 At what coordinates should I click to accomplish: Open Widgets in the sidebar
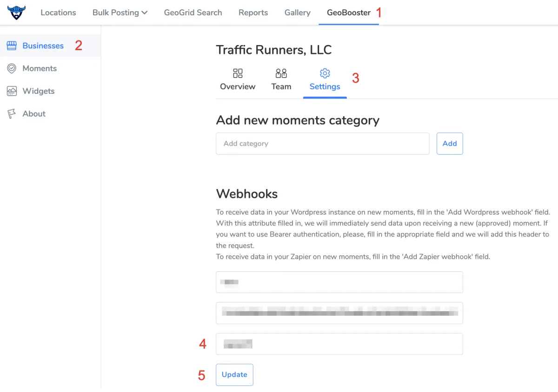(x=39, y=91)
